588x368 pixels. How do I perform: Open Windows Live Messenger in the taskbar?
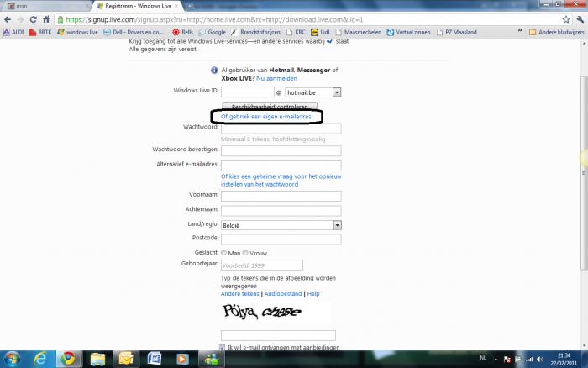pos(211,359)
